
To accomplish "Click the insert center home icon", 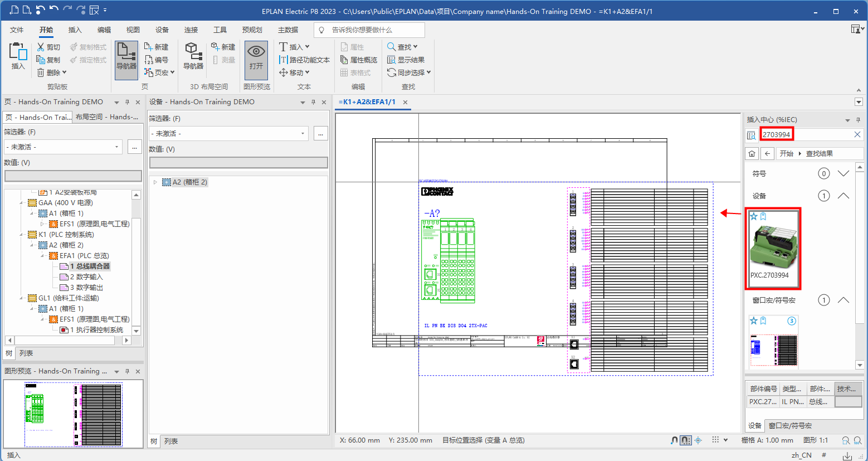I will tap(752, 153).
